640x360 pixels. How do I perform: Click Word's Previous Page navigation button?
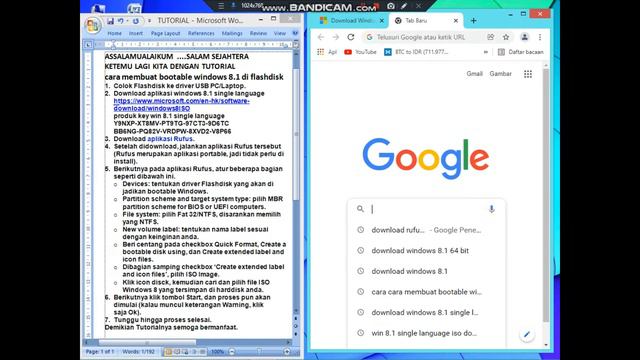296,318
